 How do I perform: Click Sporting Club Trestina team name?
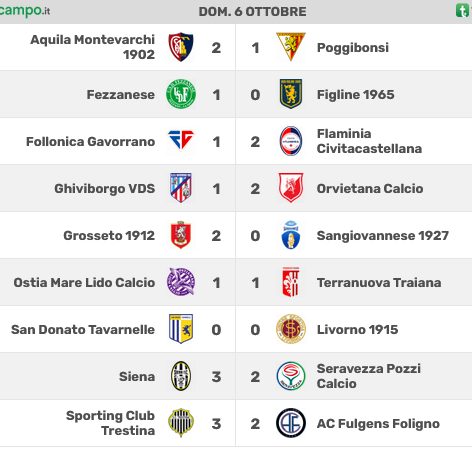(x=110, y=423)
